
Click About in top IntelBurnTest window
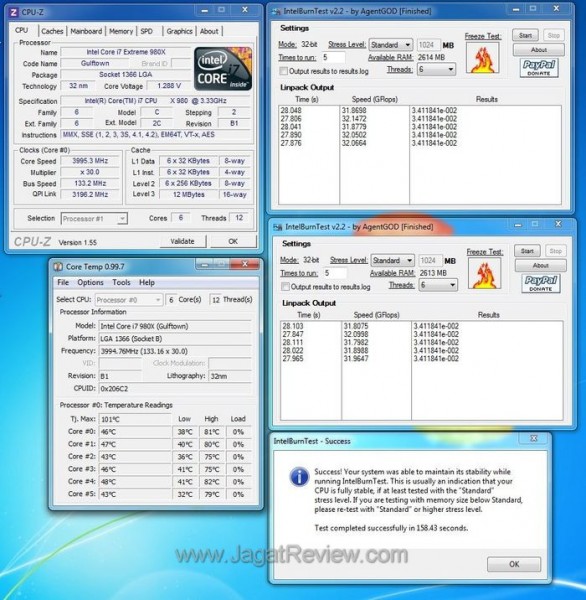(x=539, y=50)
